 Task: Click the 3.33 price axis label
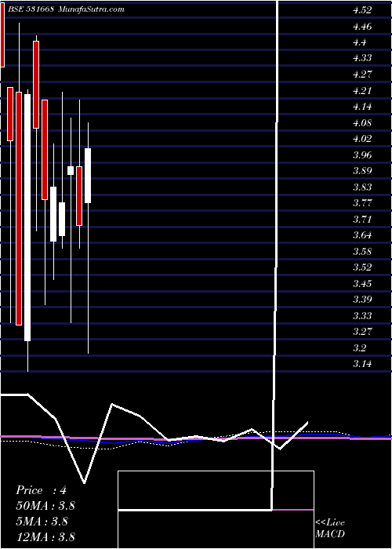point(362,316)
